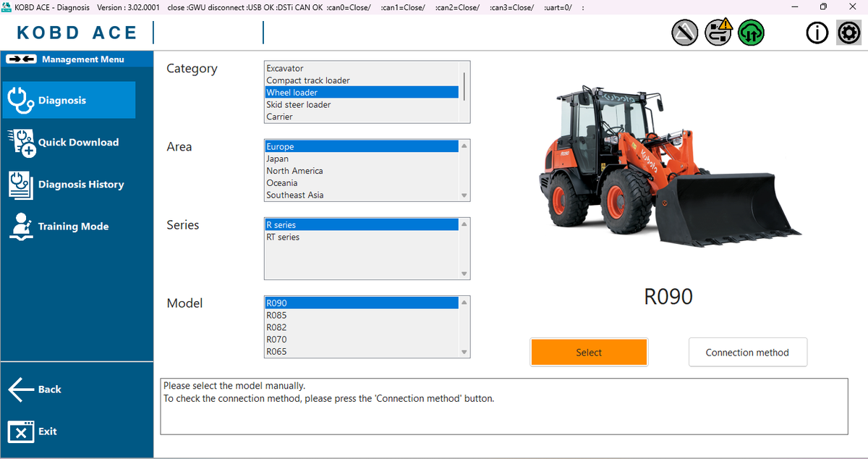Select Europe in Area list
The image size is (868, 459).
pos(362,146)
